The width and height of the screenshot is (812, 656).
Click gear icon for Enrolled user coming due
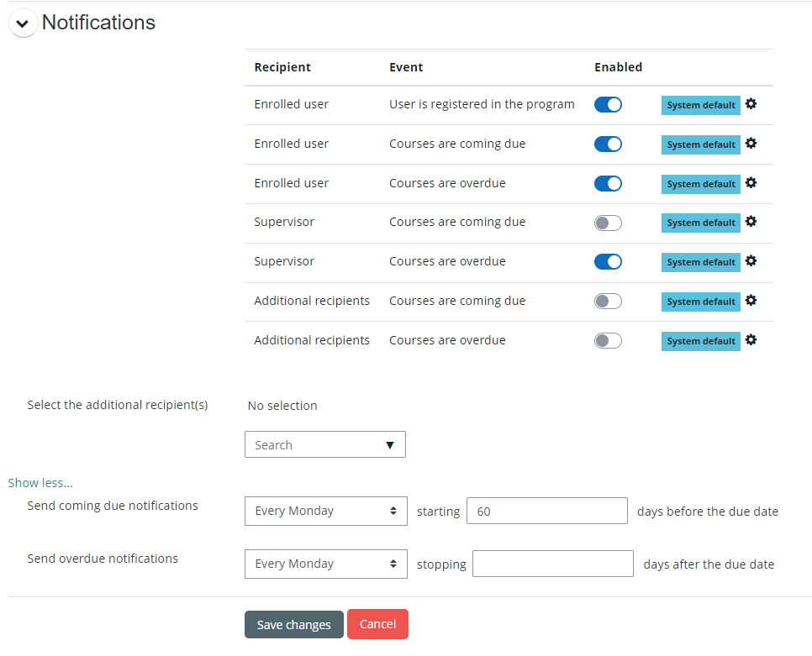tap(751, 144)
